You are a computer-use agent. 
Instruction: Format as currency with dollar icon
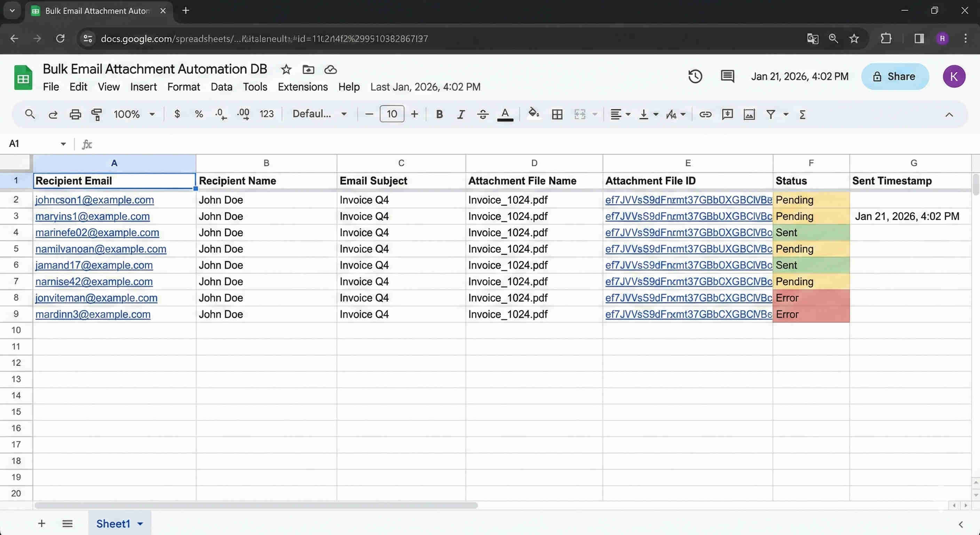pos(177,114)
